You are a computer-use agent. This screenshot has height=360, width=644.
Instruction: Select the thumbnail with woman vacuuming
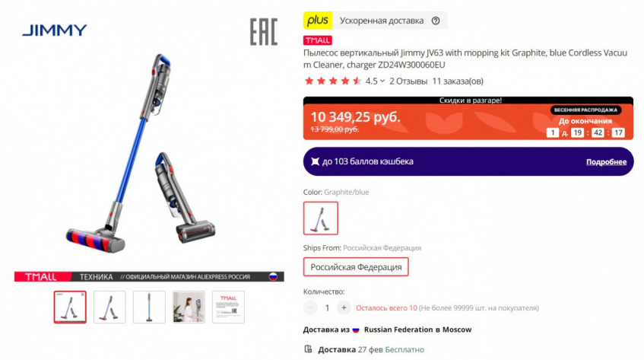[189, 307]
